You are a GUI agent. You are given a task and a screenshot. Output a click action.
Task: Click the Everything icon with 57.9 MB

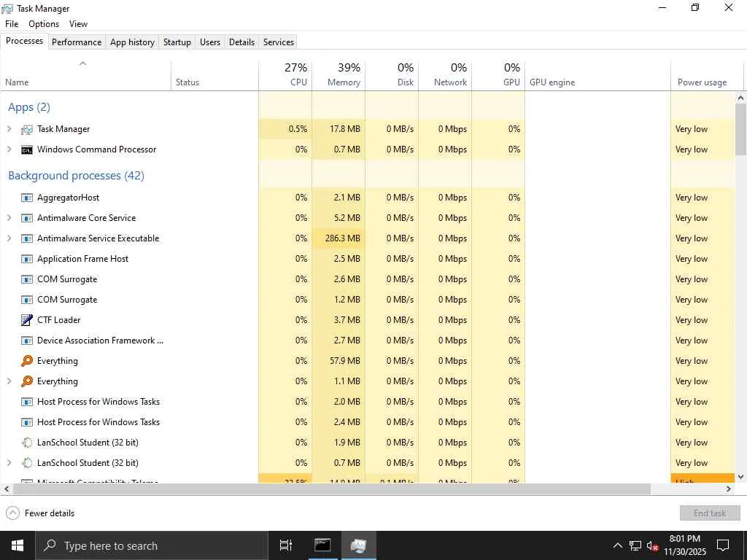click(27, 361)
